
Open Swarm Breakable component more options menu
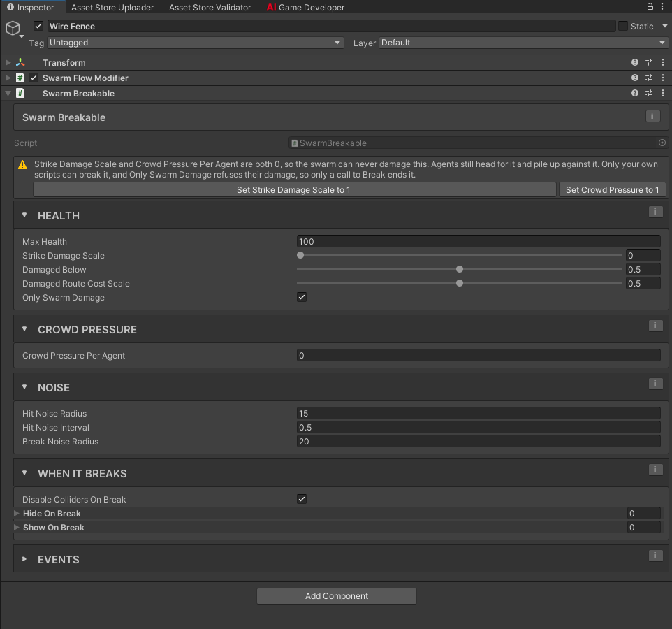663,93
